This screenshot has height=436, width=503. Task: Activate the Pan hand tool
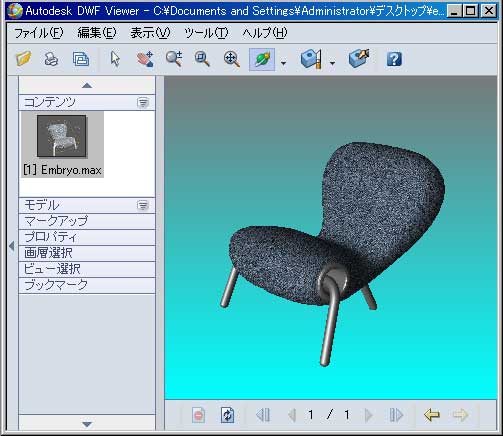tap(145, 59)
